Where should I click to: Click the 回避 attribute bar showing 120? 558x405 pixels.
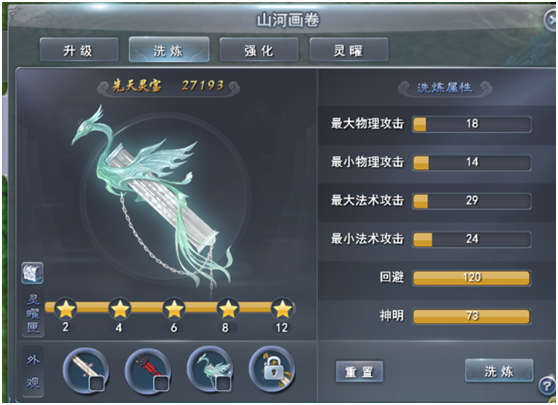point(472,278)
